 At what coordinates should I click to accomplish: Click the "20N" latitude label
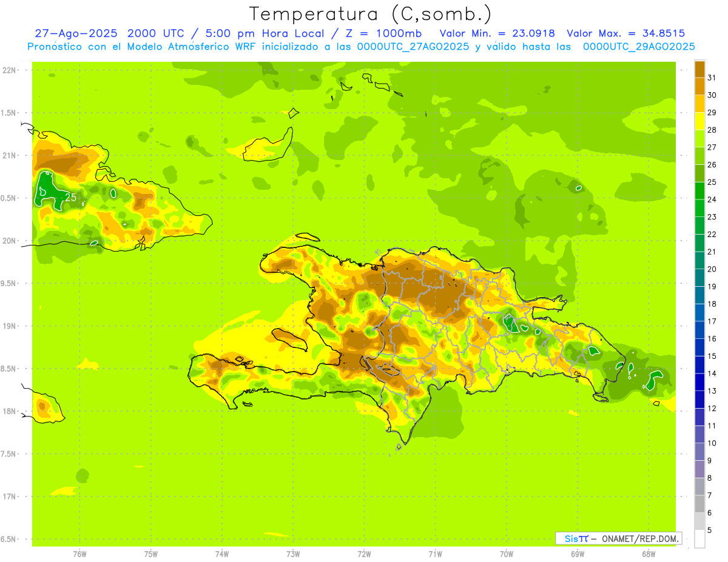tap(10, 241)
